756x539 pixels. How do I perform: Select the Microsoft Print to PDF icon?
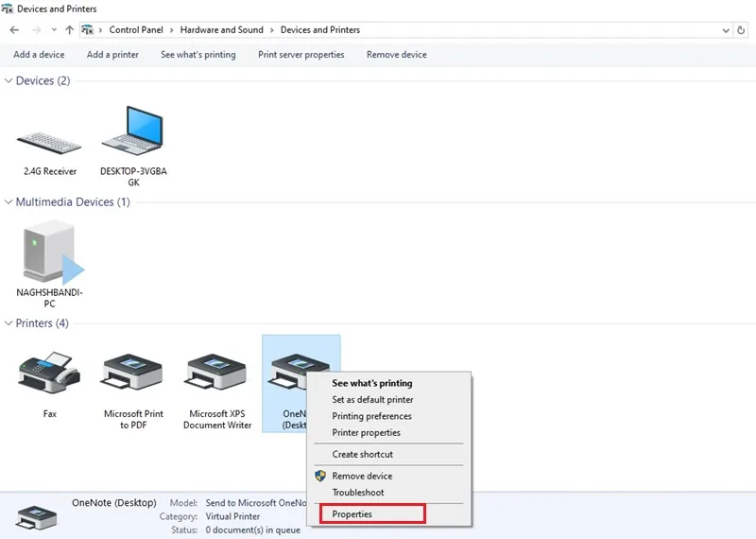132,372
